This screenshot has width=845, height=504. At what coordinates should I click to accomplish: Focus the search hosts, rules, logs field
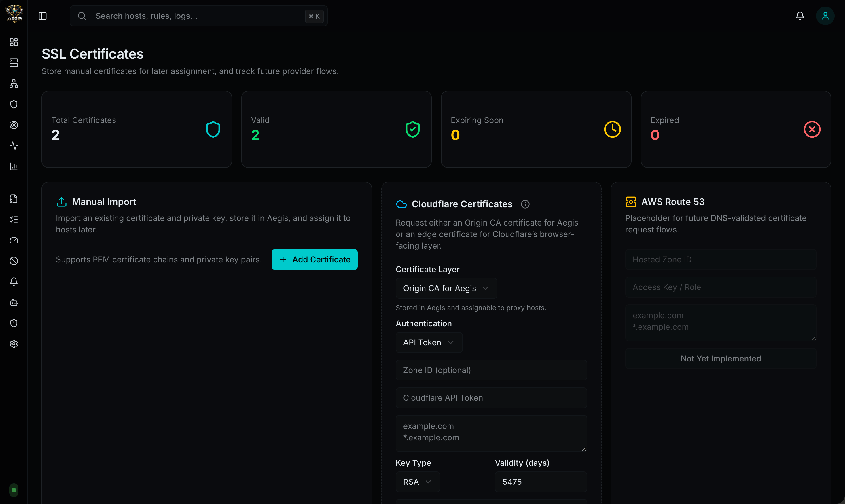198,16
